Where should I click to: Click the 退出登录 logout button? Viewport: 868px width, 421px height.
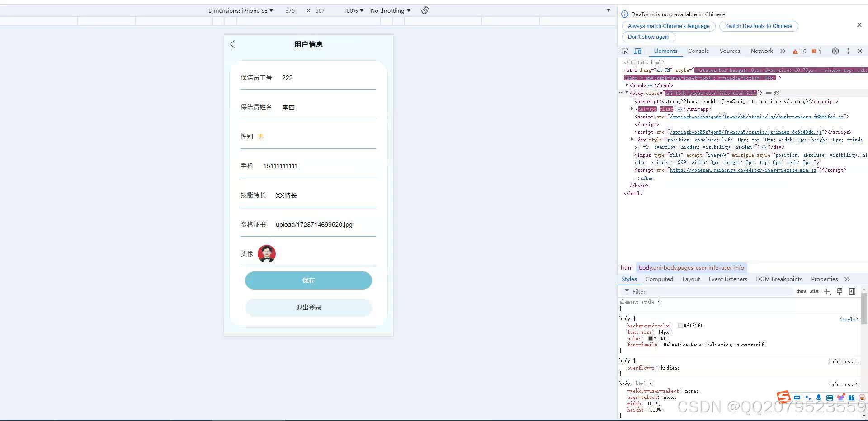308,308
